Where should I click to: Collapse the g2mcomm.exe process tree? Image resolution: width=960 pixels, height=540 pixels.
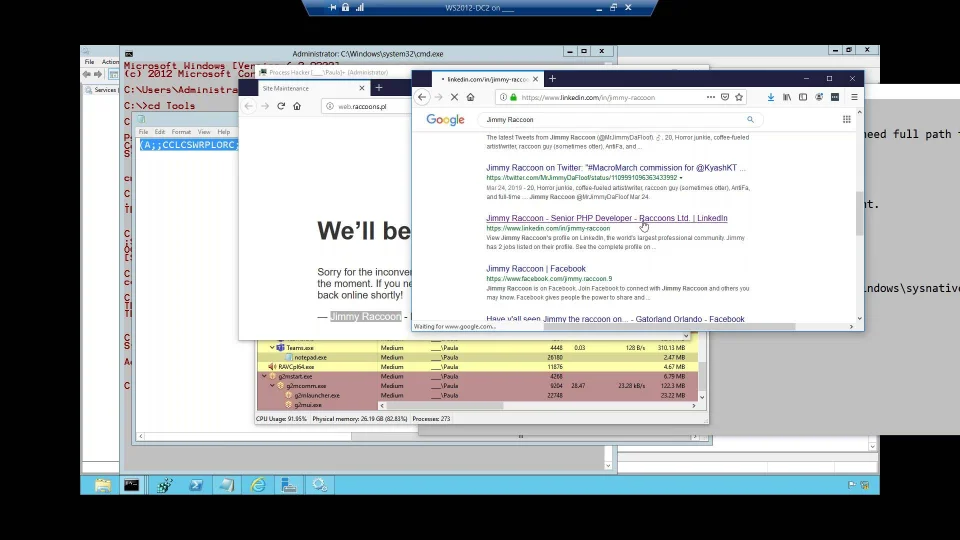coord(272,386)
